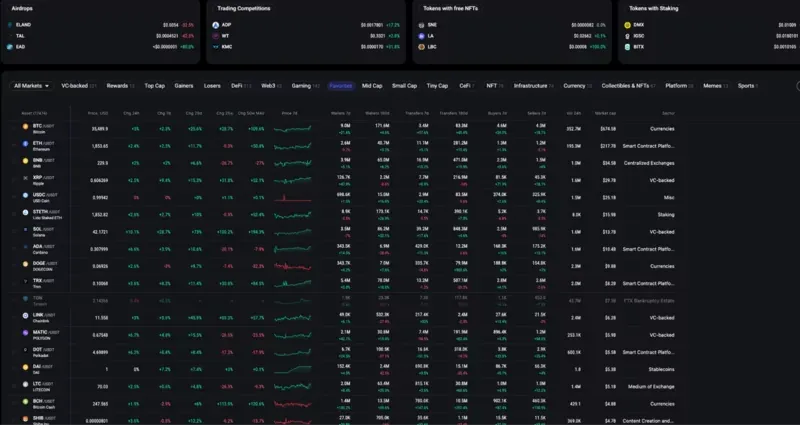Screen dimensions: 800x425
Task: Open the Currency category tab
Action: tap(577, 86)
